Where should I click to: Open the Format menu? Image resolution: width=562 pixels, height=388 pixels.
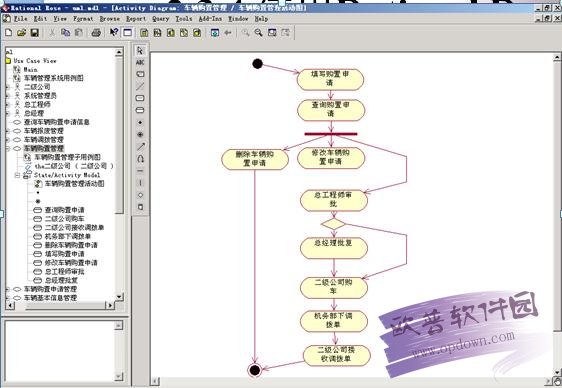(x=83, y=19)
